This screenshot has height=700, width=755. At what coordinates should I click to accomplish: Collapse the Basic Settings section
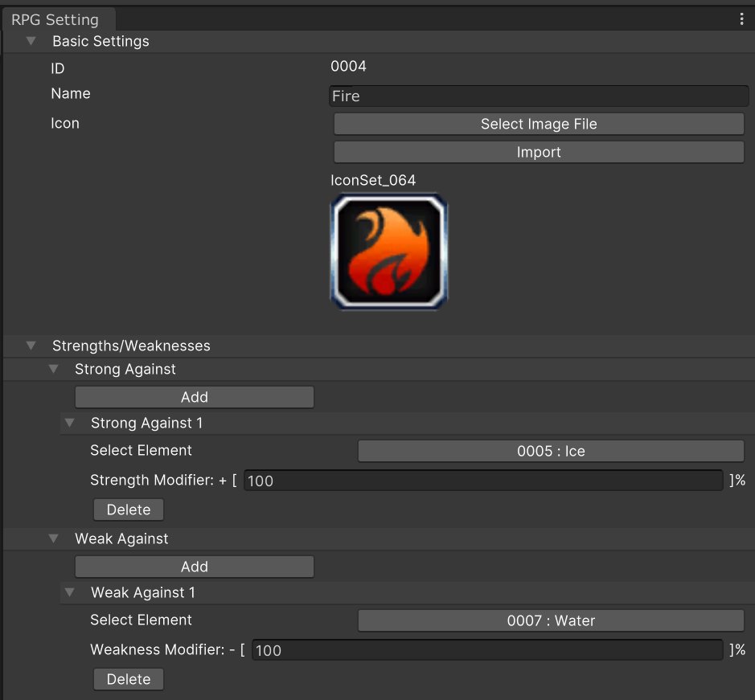[x=31, y=41]
